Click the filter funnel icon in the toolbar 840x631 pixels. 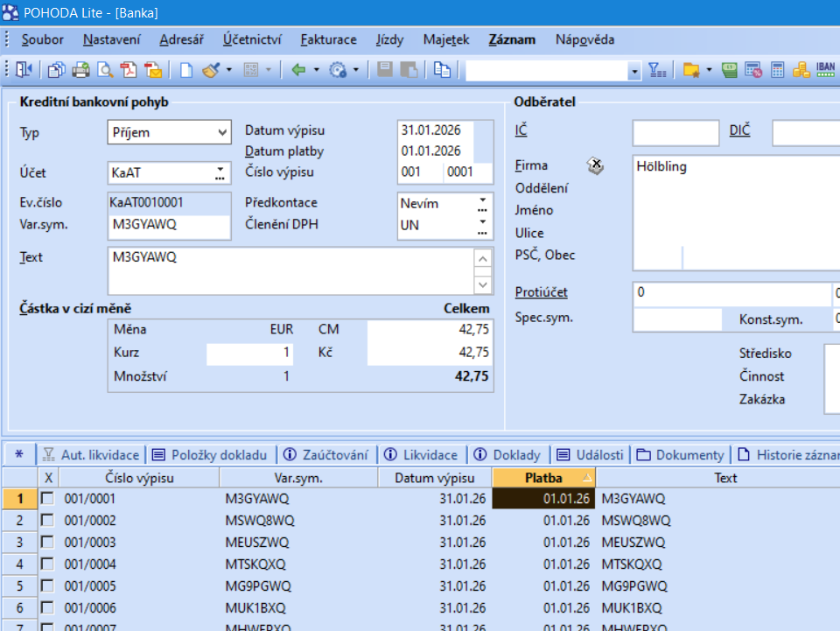coord(657,70)
